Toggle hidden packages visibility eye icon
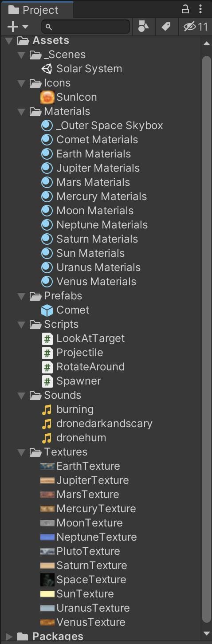Screen dimensions: 212x644 (x=189, y=27)
